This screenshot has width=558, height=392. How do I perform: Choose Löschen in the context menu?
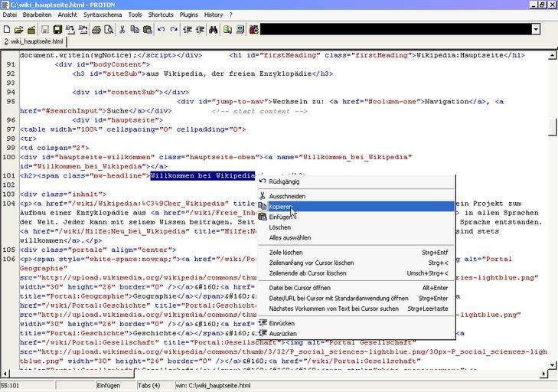coord(357,227)
